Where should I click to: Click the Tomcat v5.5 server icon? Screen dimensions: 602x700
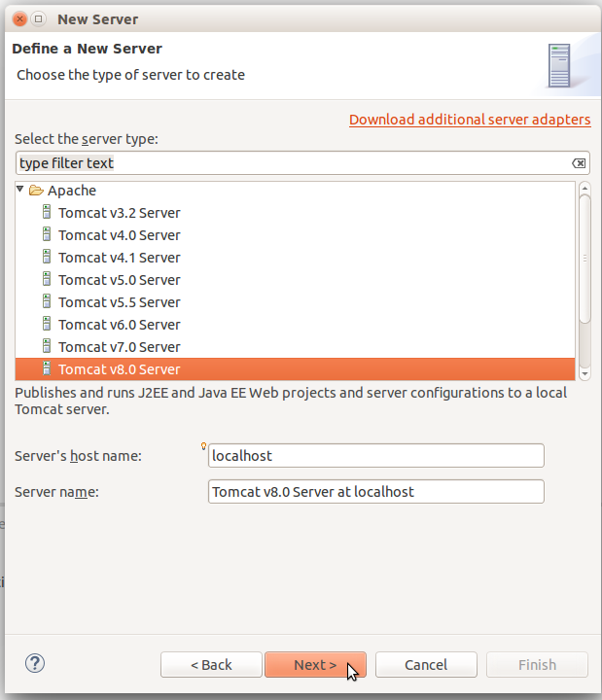coord(47,300)
